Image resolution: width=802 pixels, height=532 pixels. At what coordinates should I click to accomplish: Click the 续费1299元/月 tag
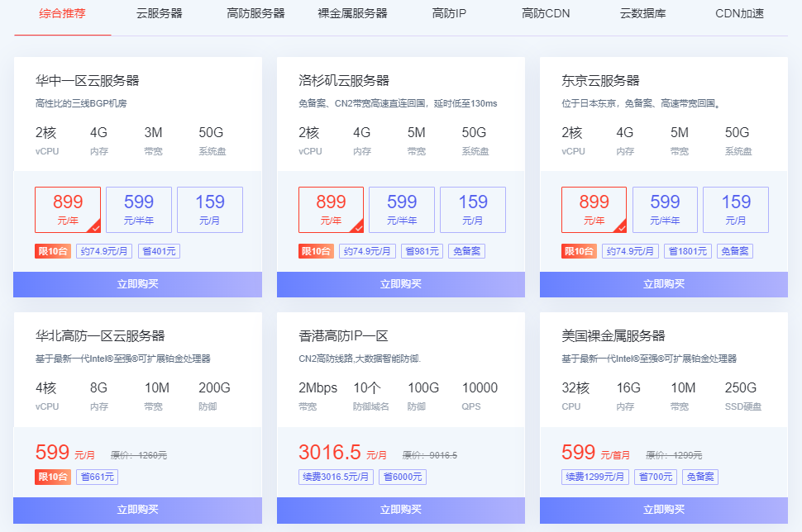(x=594, y=477)
